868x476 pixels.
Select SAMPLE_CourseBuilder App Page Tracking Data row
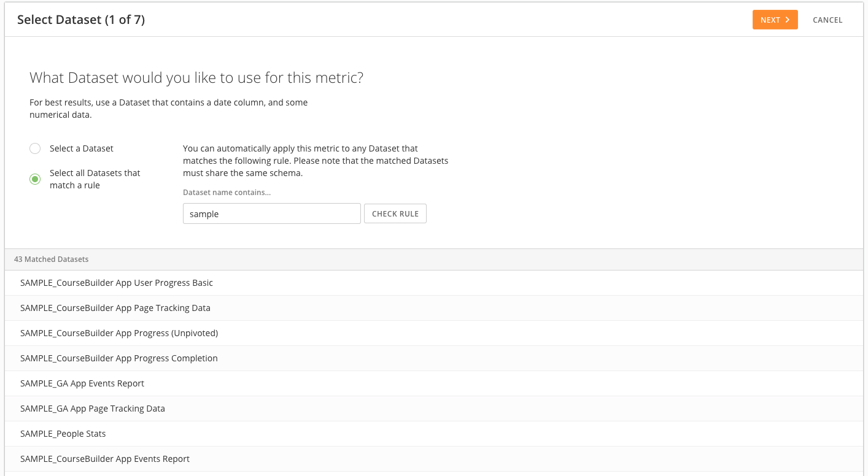point(433,308)
